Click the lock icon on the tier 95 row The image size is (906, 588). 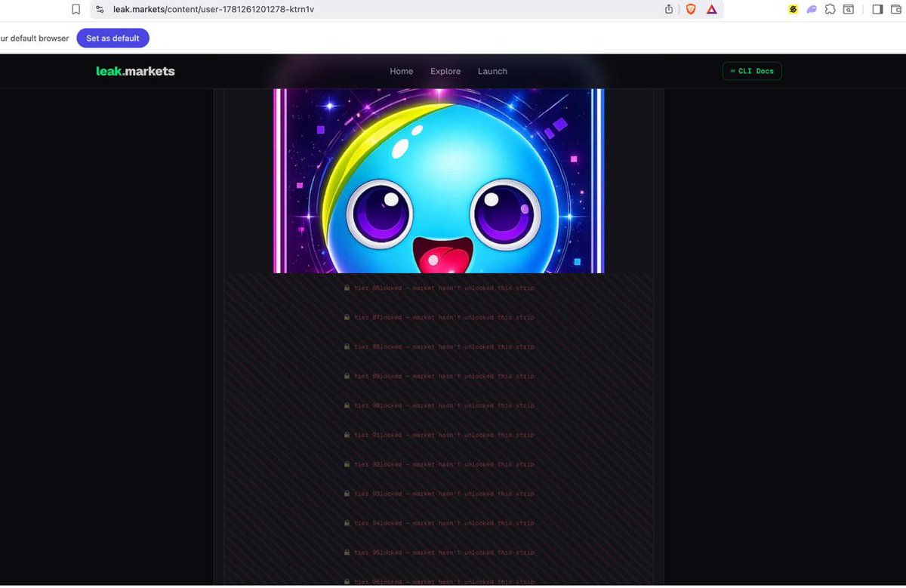point(347,553)
